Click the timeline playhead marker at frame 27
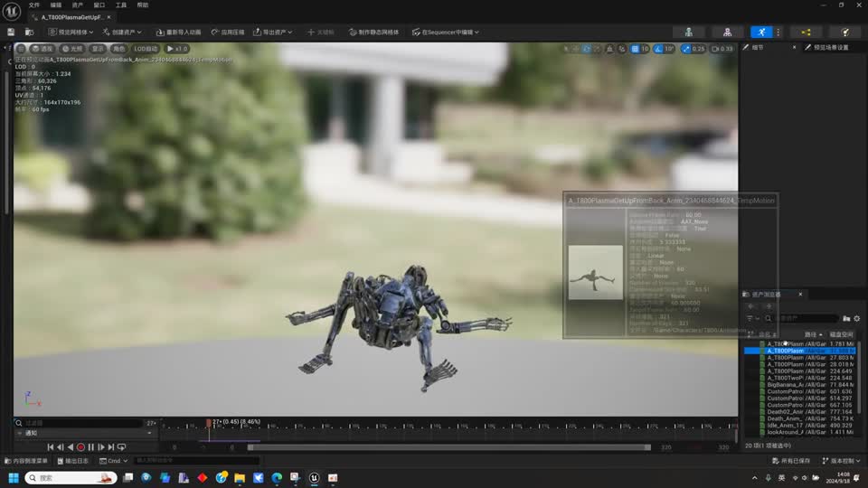The width and height of the screenshot is (868, 488). 209,423
